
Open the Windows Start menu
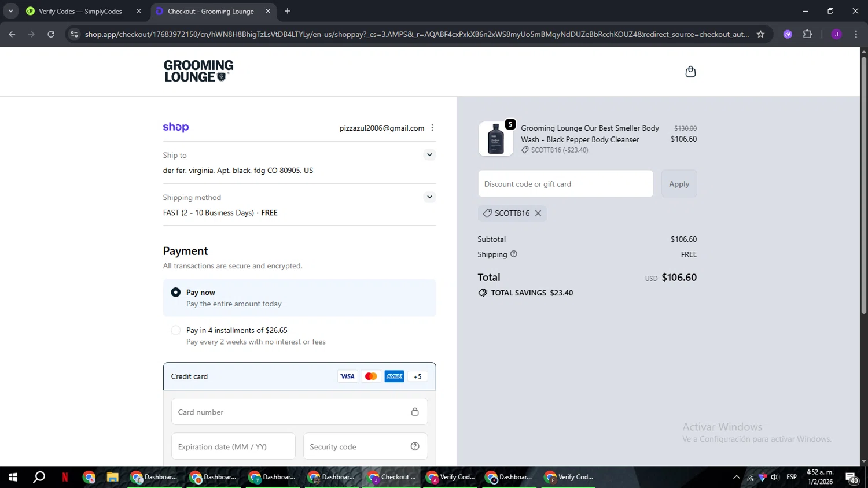tap(13, 477)
